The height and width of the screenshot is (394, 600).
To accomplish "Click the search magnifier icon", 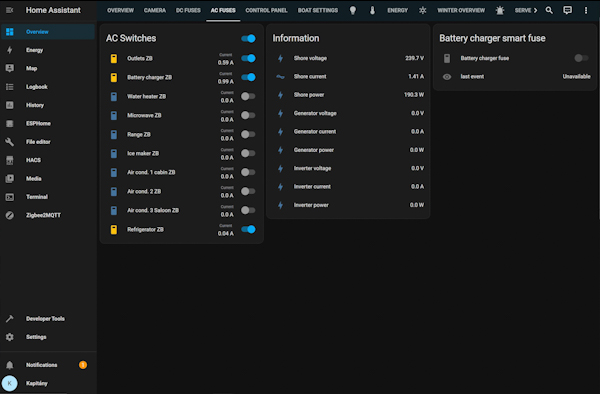I will point(549,10).
